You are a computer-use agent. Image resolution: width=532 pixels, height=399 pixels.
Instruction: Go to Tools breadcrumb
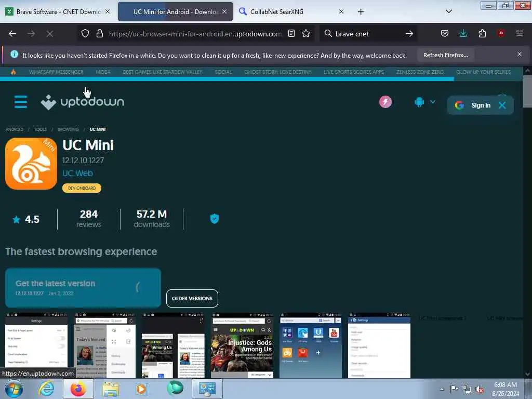click(x=41, y=129)
